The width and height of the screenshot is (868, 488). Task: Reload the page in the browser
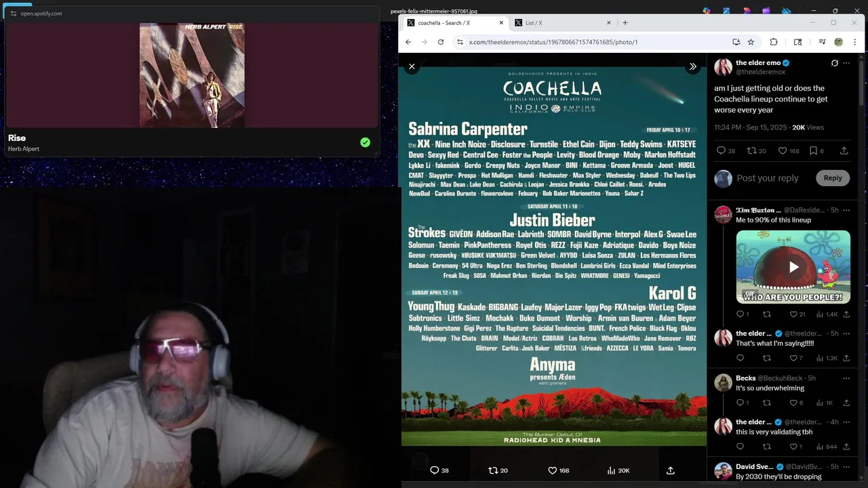pyautogui.click(x=441, y=42)
